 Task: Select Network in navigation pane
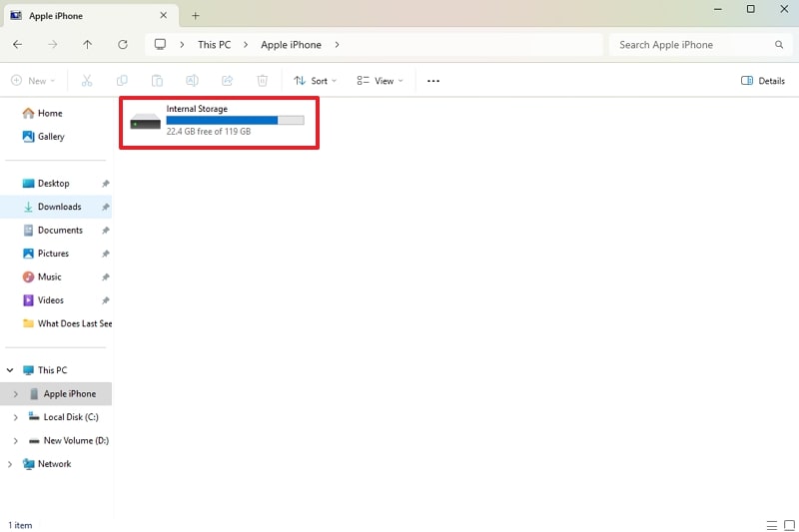click(54, 464)
